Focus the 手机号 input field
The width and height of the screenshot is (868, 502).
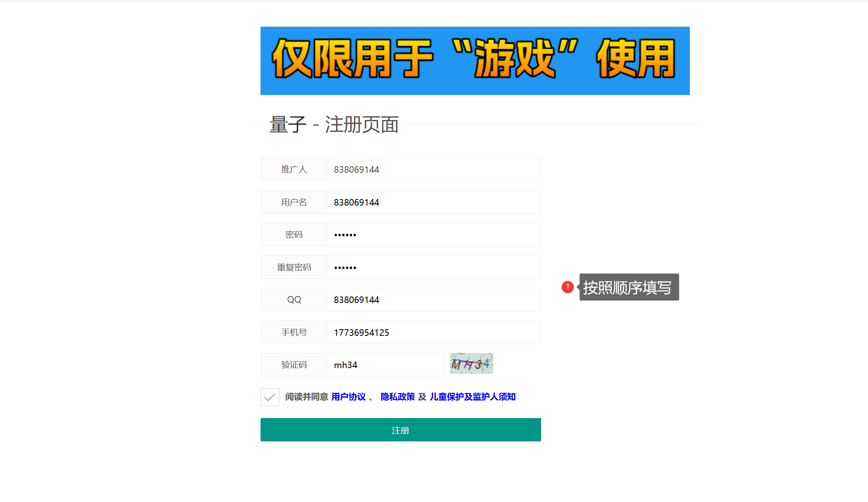433,332
